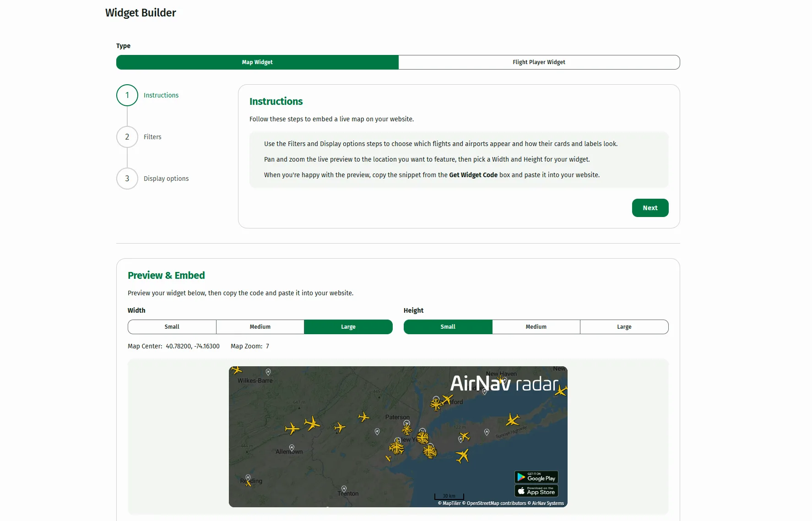Open the App Store download badge
812x521 pixels.
tap(536, 491)
